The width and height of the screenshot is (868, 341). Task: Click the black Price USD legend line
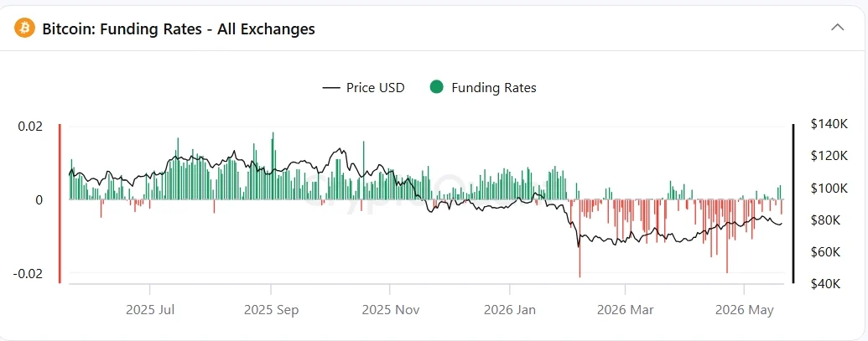click(x=331, y=88)
